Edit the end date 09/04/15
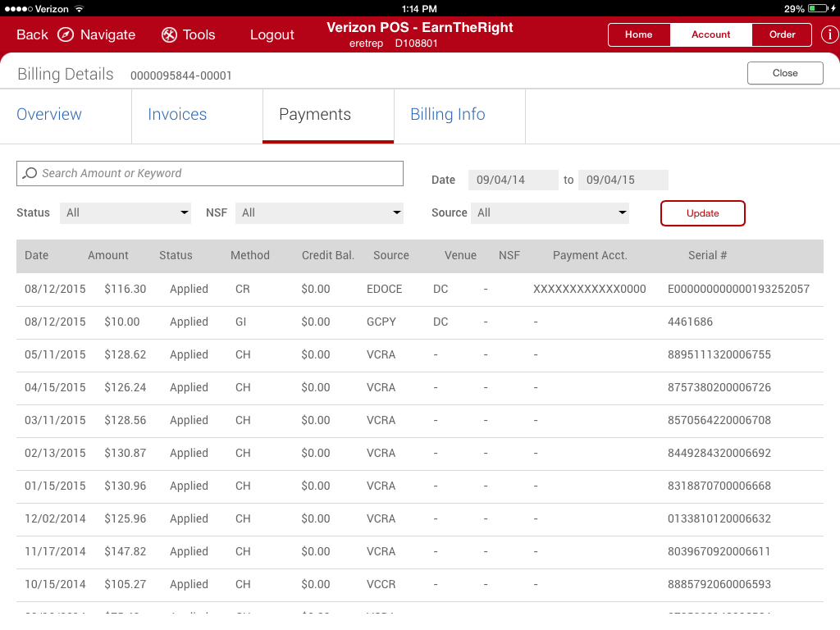Viewport: 840px width, 630px height. [623, 180]
